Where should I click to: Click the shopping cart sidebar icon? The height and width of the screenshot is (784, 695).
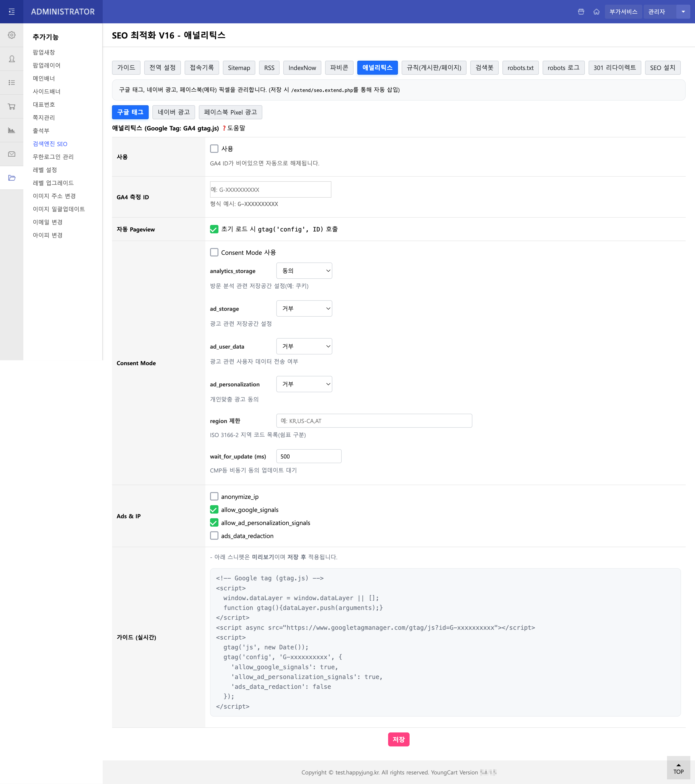coord(11,107)
